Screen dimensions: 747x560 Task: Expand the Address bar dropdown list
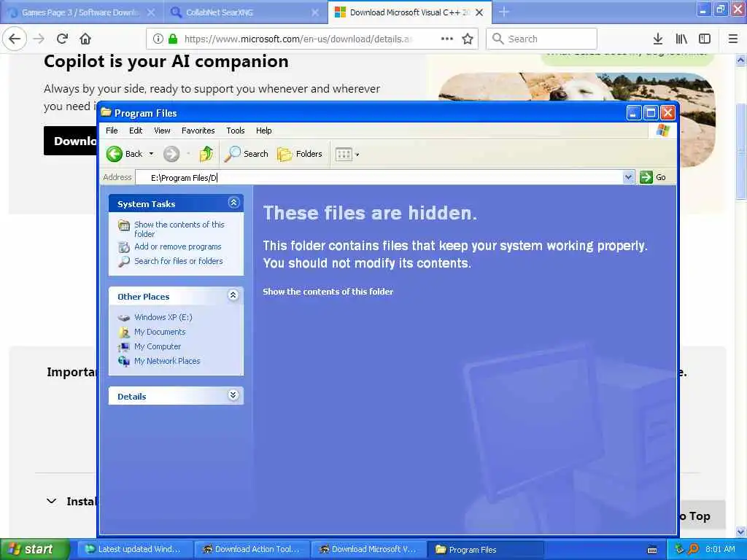coord(628,177)
